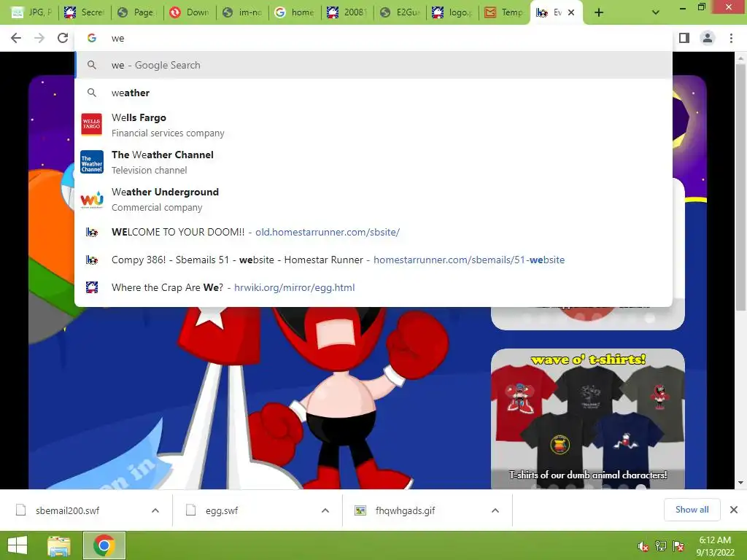Select the Wells Fargo suggestion
Screen dimensions: 747x560
point(373,125)
